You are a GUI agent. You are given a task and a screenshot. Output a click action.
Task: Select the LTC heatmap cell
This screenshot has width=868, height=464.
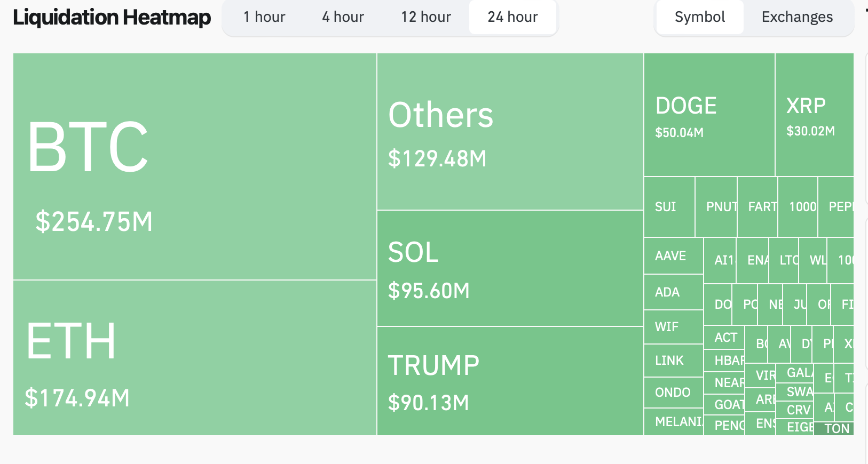(784, 260)
